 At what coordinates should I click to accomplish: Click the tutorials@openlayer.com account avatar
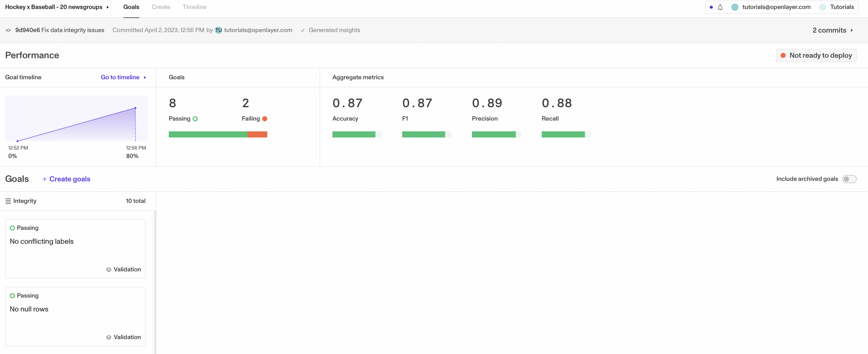tap(735, 7)
